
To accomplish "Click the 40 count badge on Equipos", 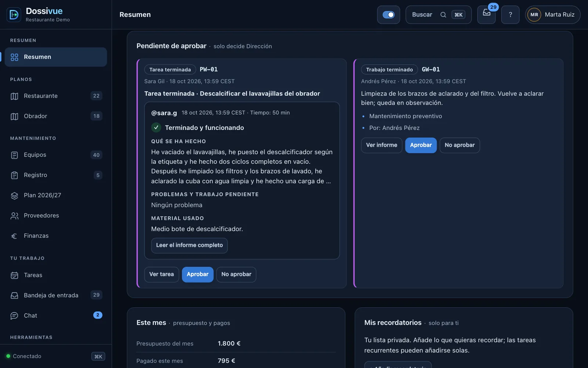I will click(x=96, y=155).
